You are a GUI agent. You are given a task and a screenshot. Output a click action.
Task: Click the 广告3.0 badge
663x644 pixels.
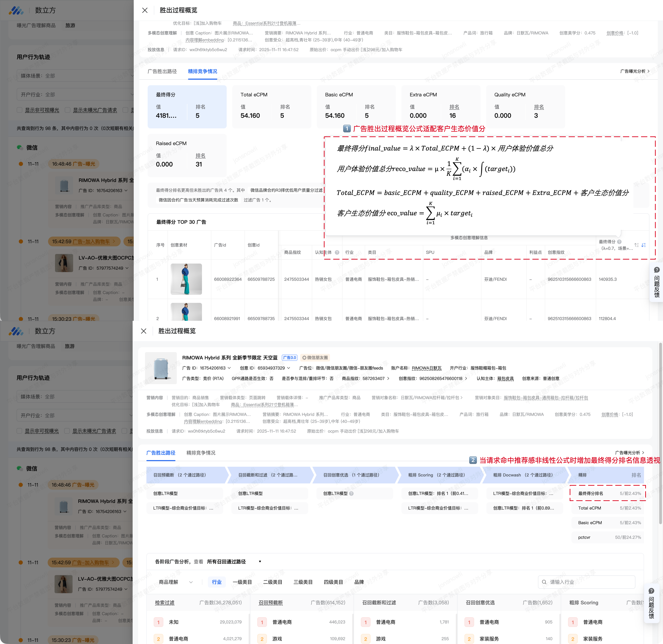289,357
